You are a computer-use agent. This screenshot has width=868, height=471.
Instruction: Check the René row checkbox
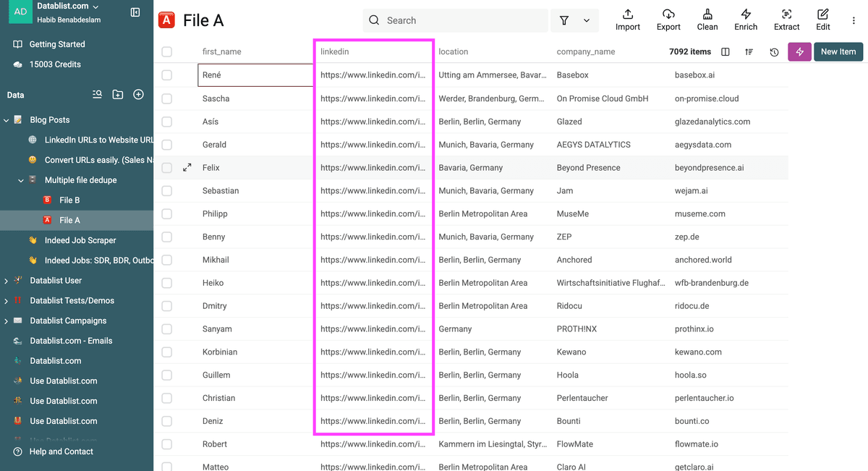tap(167, 75)
